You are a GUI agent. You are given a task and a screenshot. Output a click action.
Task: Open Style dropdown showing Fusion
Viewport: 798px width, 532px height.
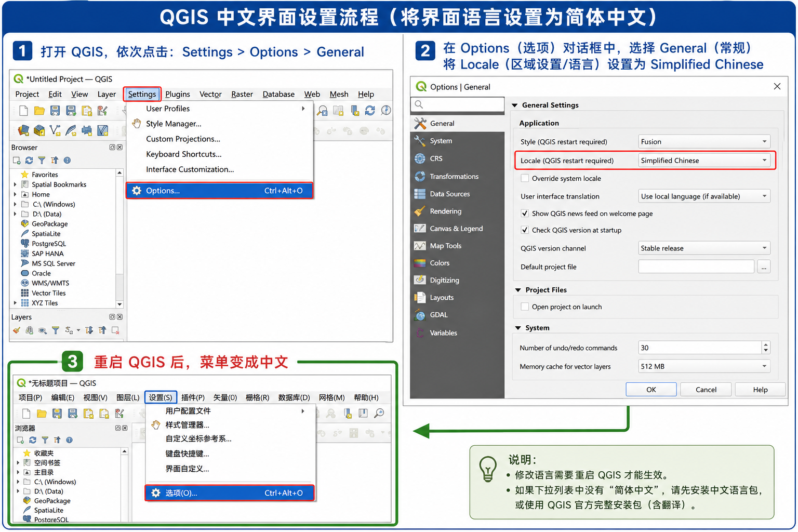(x=704, y=142)
